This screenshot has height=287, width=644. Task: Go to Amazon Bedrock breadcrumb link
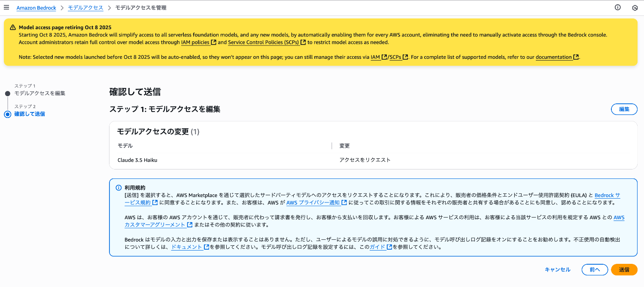[x=36, y=8]
